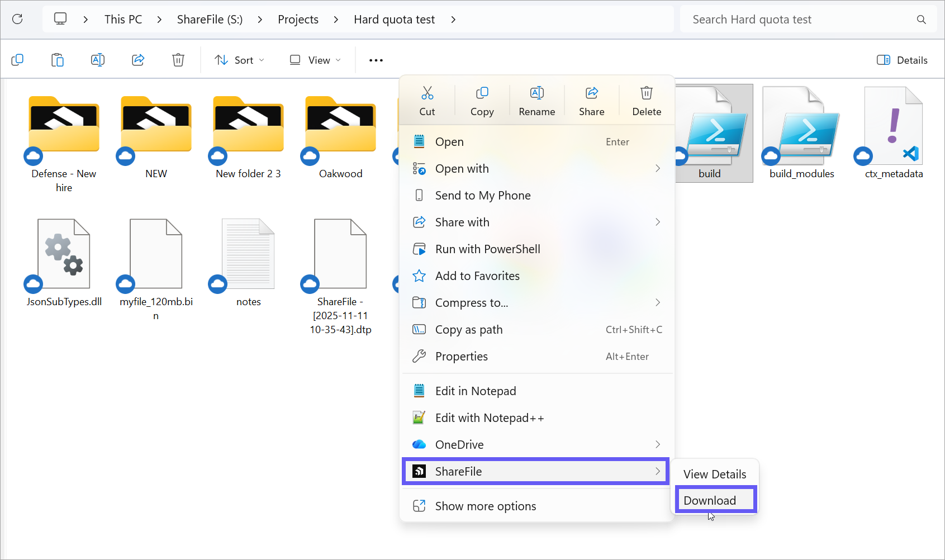Click the Download option in ShareFile submenu
The width and height of the screenshot is (945, 560).
coord(709,500)
